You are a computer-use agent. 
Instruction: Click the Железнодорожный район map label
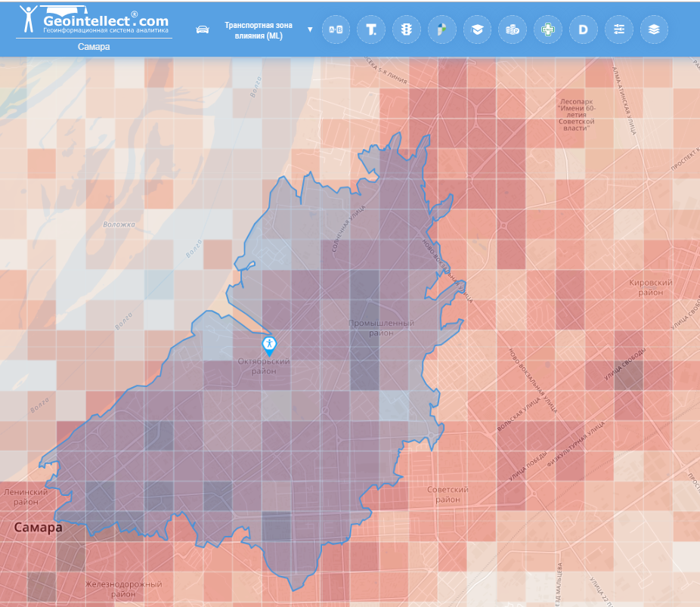(x=124, y=589)
